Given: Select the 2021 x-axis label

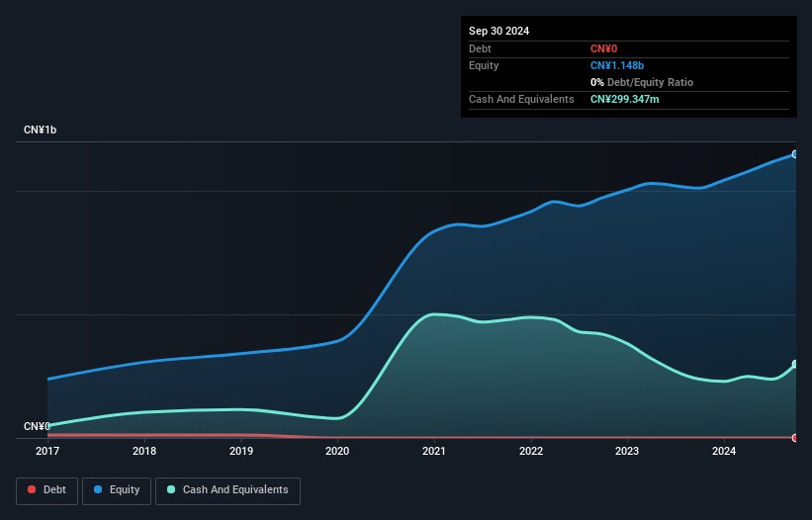Looking at the screenshot, I should tap(434, 451).
